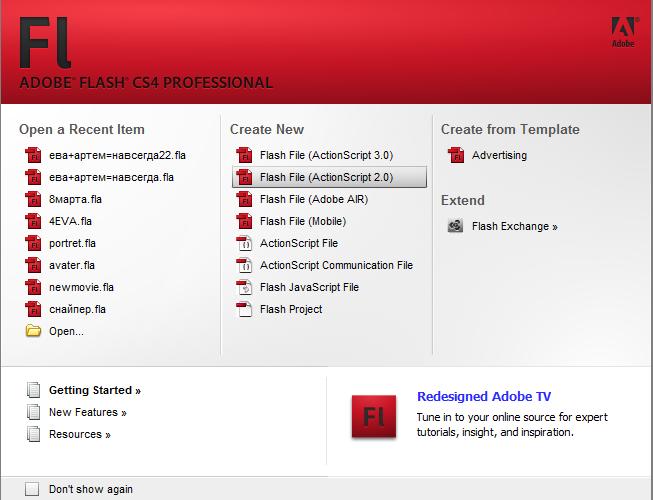The width and height of the screenshot is (653, 500).
Task: Click the Open... link to browse files
Action: (66, 331)
